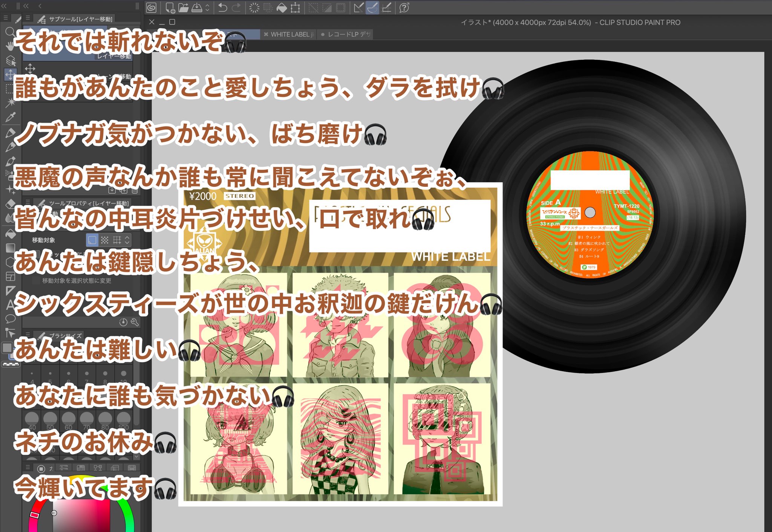772x532 pixels.
Task: Toggle snap to special ruler
Action: click(372, 8)
